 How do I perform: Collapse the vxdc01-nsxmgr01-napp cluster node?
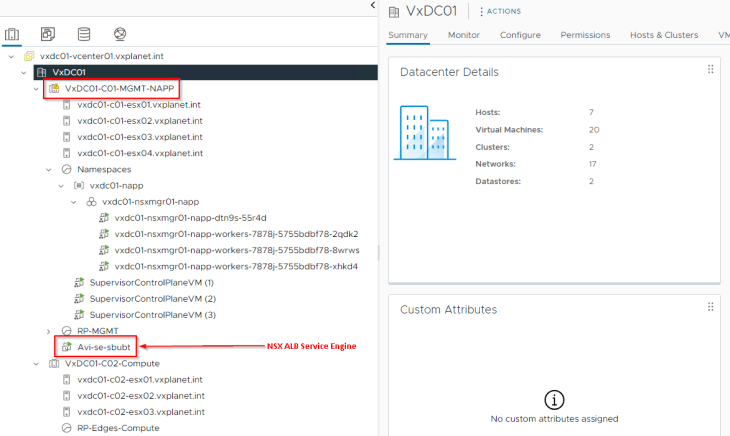pyautogui.click(x=74, y=202)
